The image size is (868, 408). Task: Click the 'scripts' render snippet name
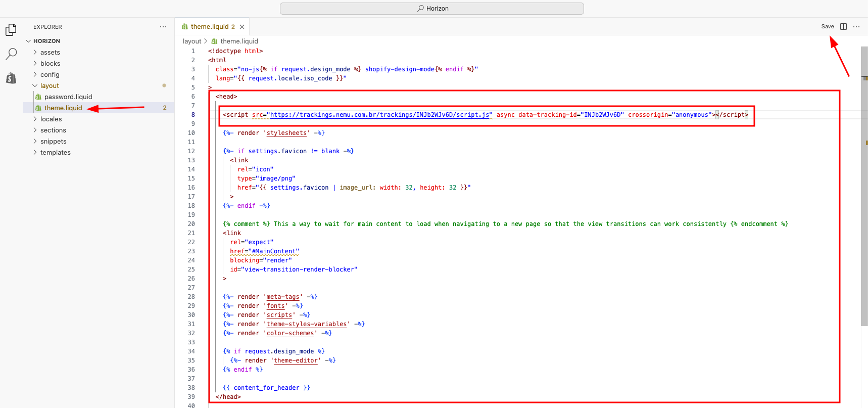click(279, 315)
